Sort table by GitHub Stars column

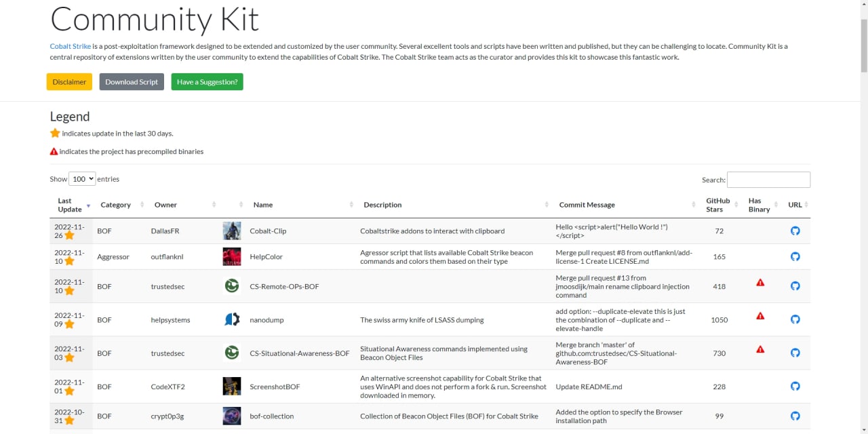point(718,205)
